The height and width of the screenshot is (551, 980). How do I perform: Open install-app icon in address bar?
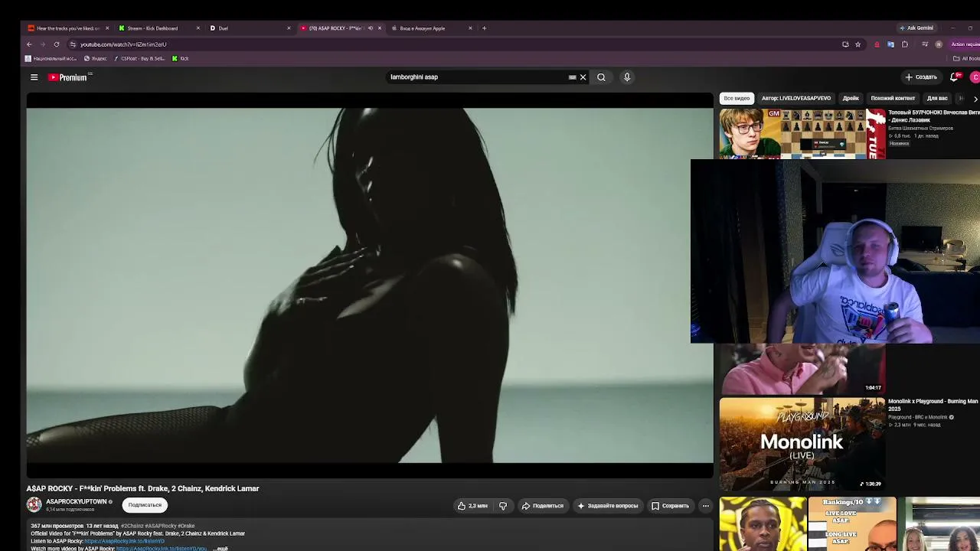[845, 44]
